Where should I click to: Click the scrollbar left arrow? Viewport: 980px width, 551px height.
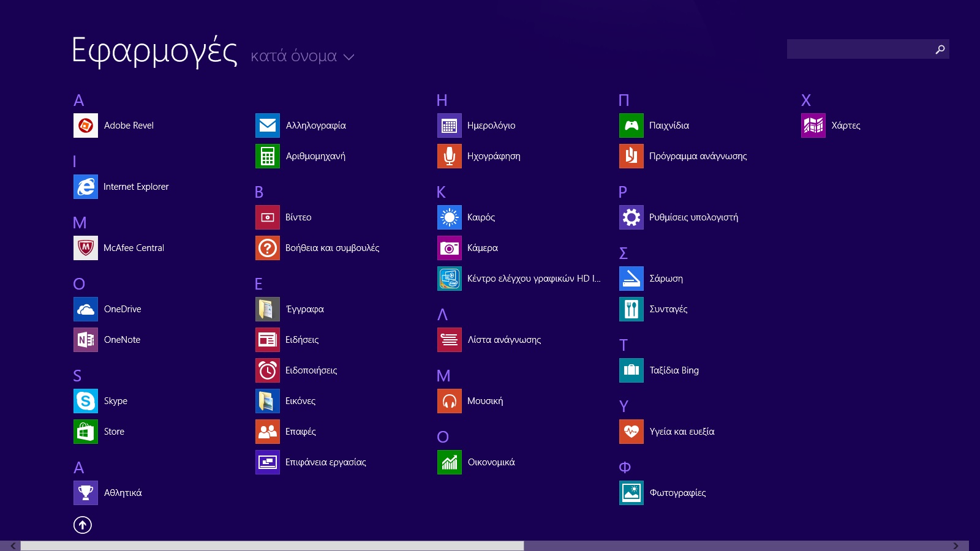pos(13,545)
